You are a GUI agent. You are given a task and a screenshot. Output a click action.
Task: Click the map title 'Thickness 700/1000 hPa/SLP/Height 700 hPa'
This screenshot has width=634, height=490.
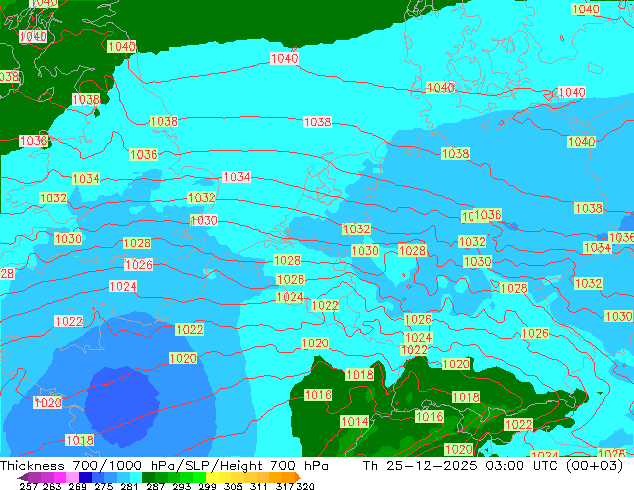164,466
